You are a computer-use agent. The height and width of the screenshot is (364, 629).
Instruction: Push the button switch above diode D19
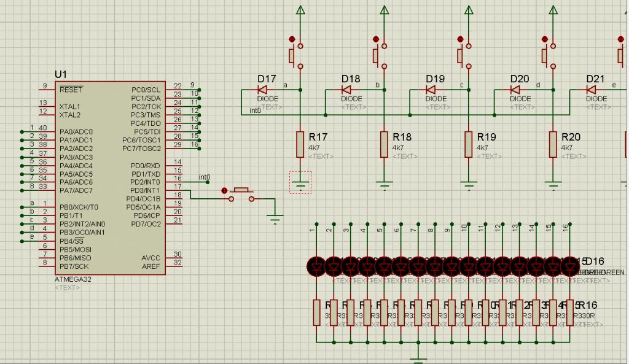pyautogui.click(x=464, y=56)
